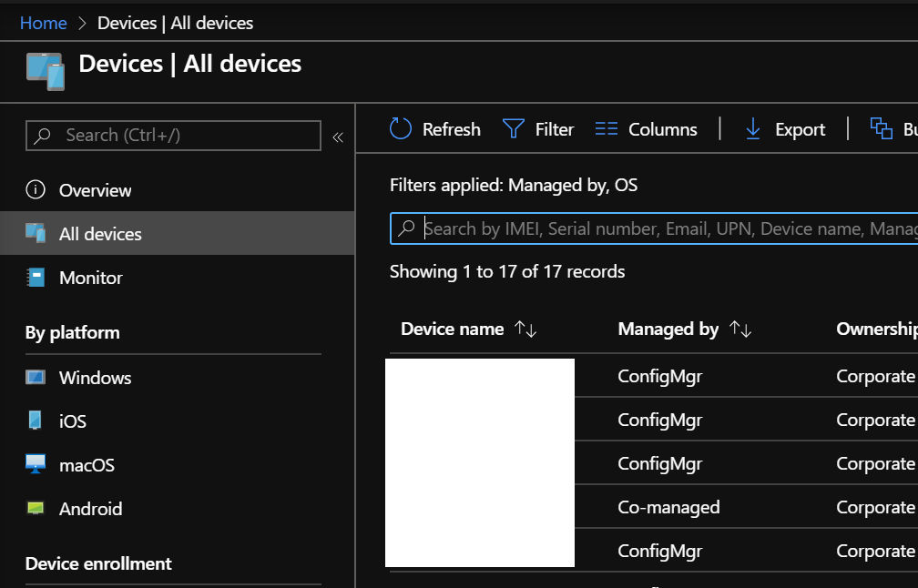Click the Android platform icon

pyautogui.click(x=36, y=509)
